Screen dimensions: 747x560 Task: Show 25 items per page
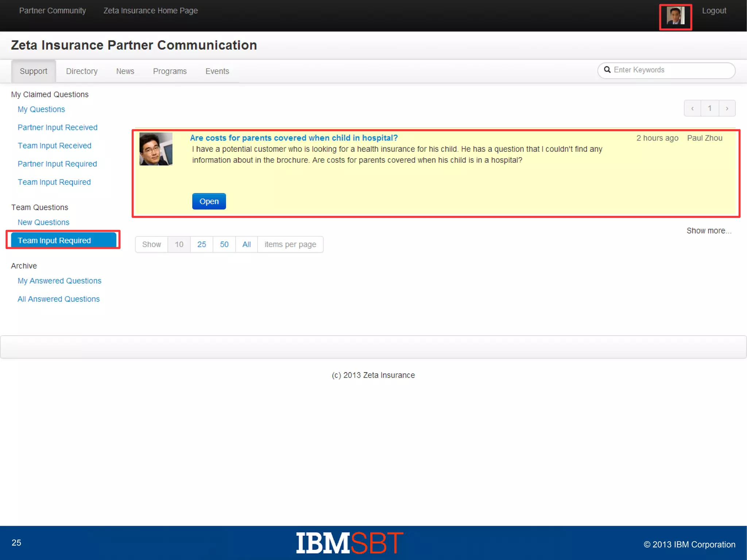point(202,244)
